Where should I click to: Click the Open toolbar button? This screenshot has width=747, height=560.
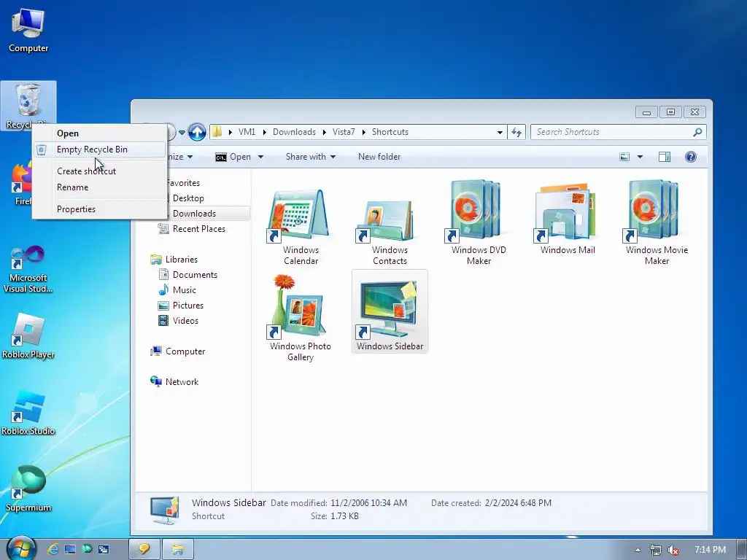tap(233, 157)
